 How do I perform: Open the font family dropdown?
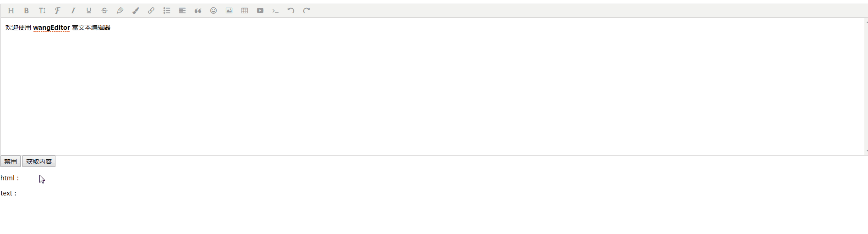click(58, 11)
